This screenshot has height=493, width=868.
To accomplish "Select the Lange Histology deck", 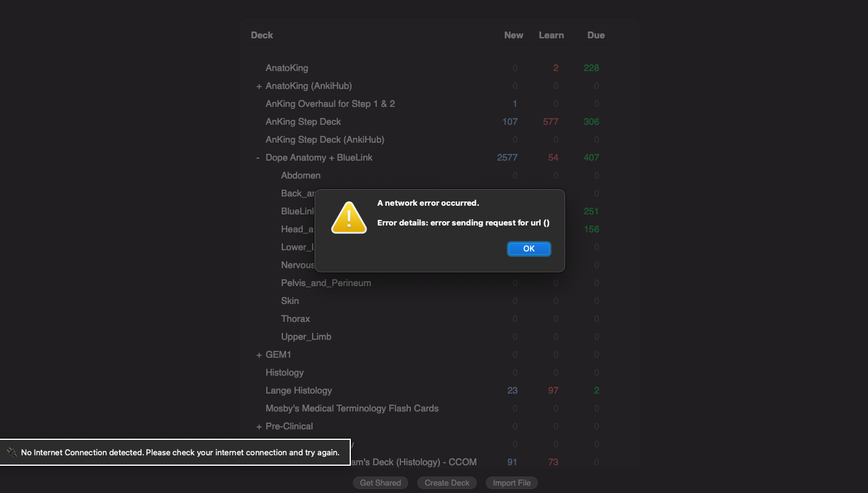I will click(x=298, y=390).
